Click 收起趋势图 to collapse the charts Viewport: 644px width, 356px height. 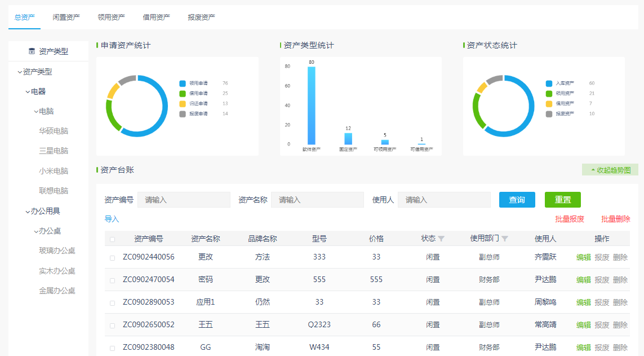click(x=610, y=169)
